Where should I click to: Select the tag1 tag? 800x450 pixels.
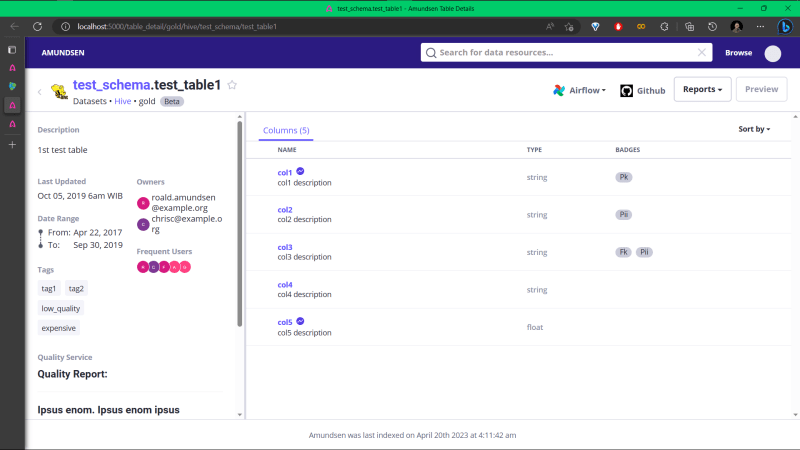[49, 288]
